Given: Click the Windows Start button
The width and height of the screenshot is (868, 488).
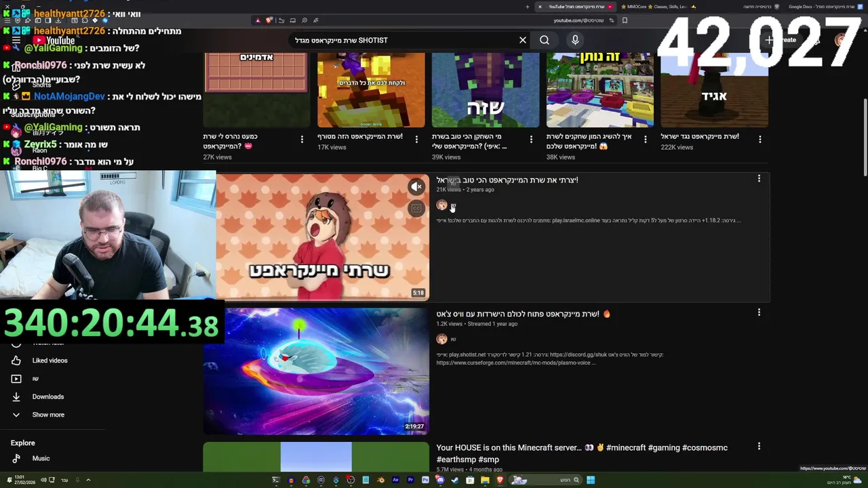Looking at the screenshot, I should coord(591,480).
